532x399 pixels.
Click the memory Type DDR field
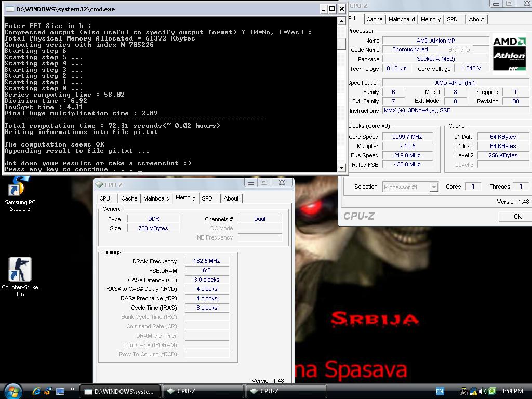(x=153, y=219)
